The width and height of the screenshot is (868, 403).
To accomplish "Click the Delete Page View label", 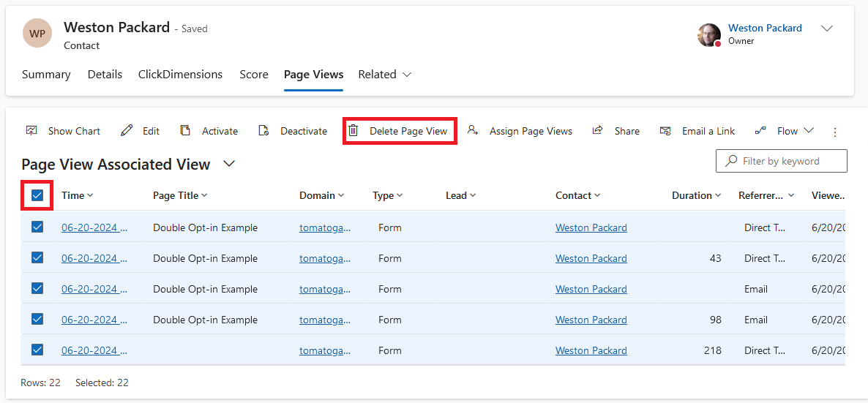I will click(408, 131).
